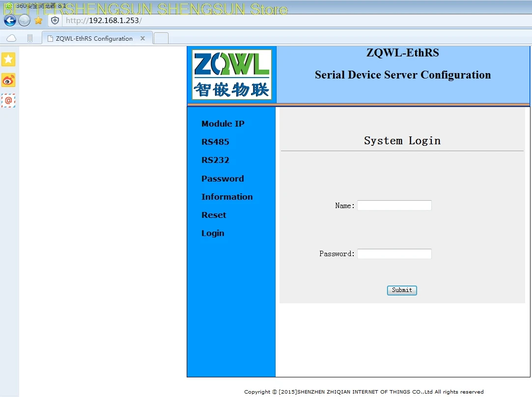This screenshot has height=397, width=532.
Task: Open the cloud icon in the tab bar
Action: pos(11,38)
